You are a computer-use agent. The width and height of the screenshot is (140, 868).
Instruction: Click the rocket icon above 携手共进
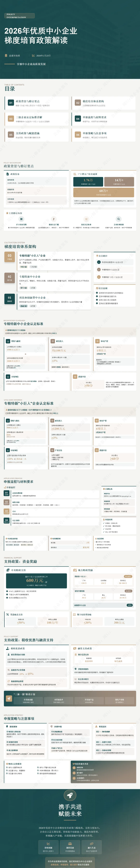[70, 795]
